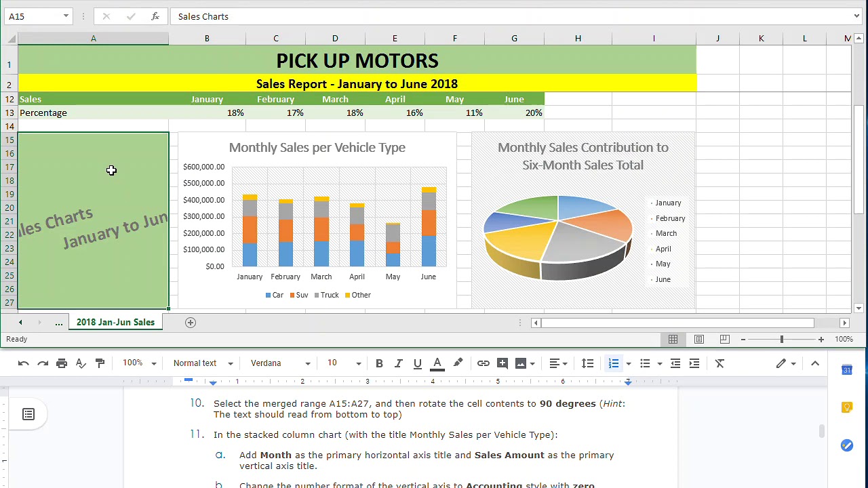Click the decrease indent icon
The width and height of the screenshot is (868, 488).
675,363
